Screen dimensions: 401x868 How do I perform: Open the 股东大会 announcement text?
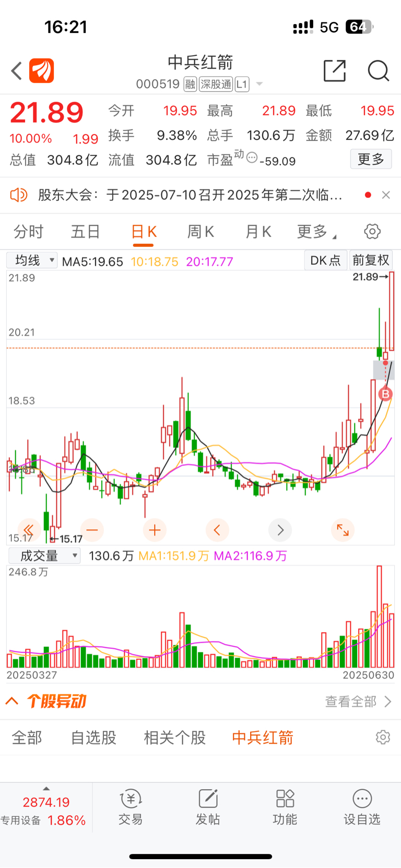(x=190, y=195)
